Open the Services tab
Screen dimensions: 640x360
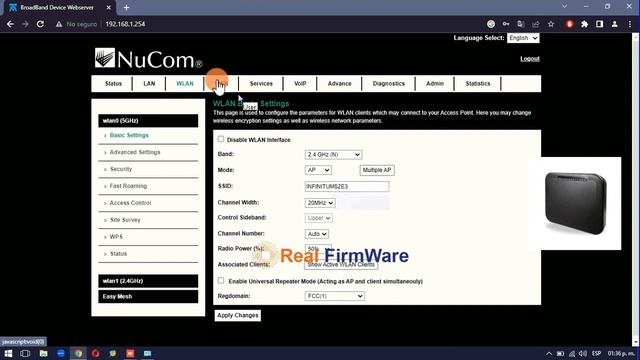261,84
